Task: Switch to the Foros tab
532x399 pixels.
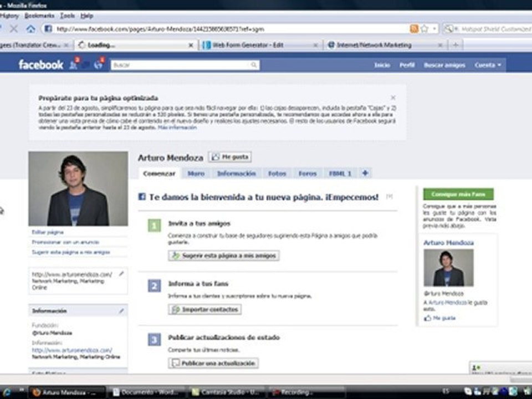Action: [308, 173]
